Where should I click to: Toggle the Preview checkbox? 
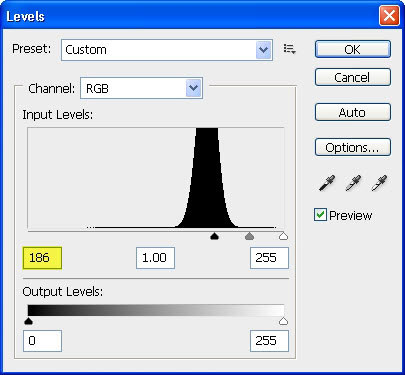coord(320,215)
